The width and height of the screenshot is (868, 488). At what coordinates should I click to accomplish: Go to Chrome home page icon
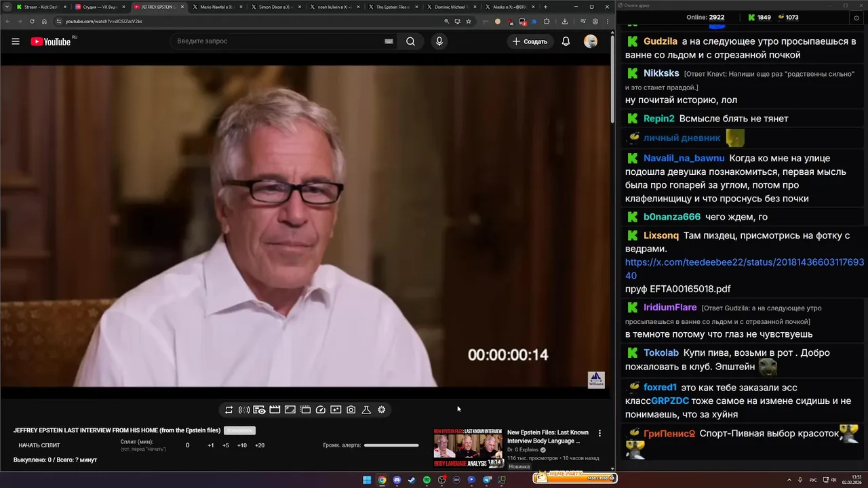[44, 21]
